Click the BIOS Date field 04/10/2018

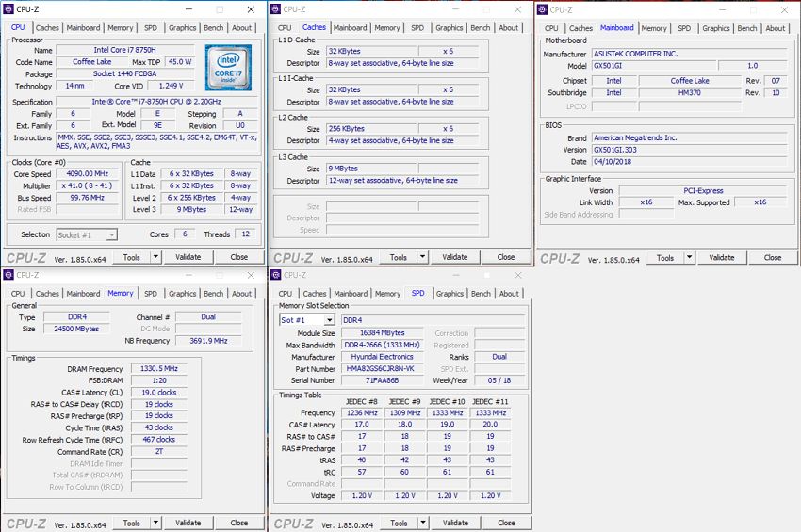point(689,162)
